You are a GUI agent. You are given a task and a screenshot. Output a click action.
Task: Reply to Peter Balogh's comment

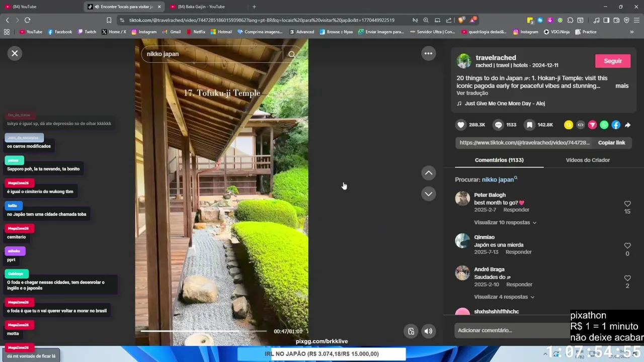[516, 210]
